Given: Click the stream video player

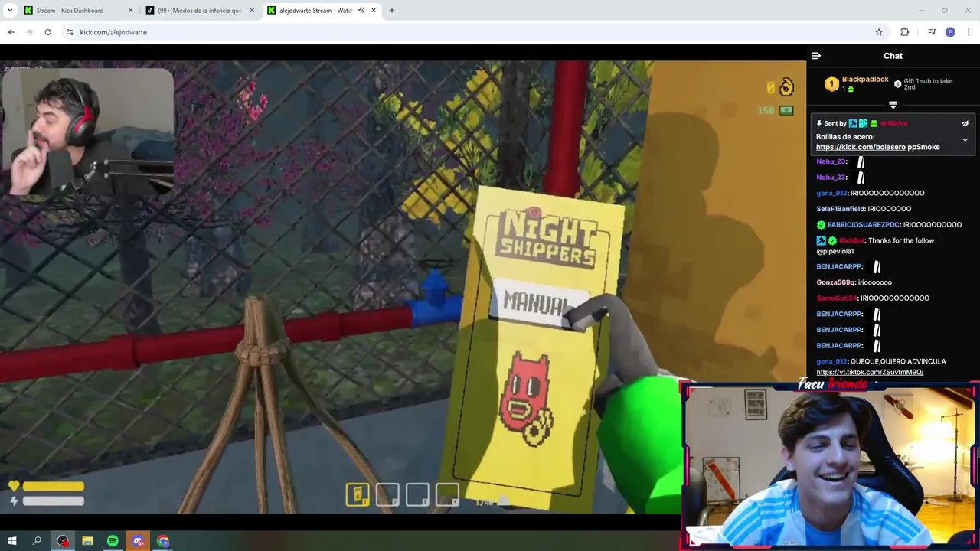Looking at the screenshot, I should click(x=403, y=287).
